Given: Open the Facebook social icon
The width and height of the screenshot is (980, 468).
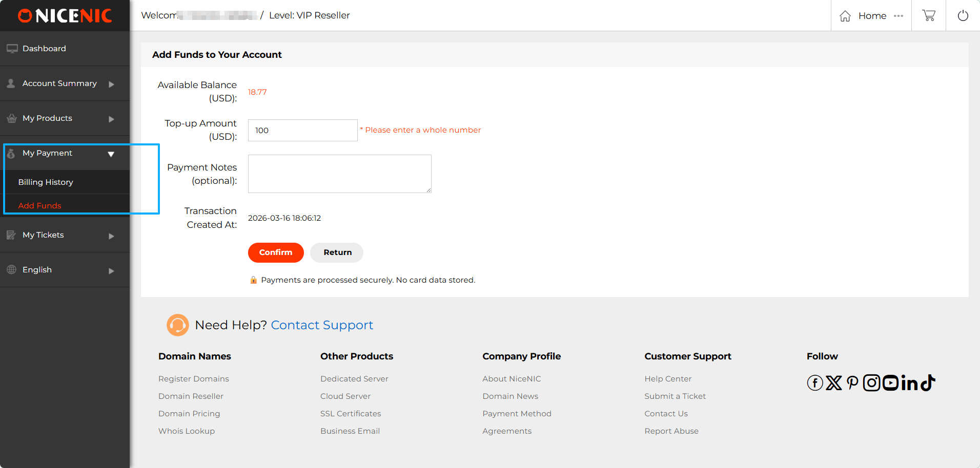Looking at the screenshot, I should coord(814,383).
